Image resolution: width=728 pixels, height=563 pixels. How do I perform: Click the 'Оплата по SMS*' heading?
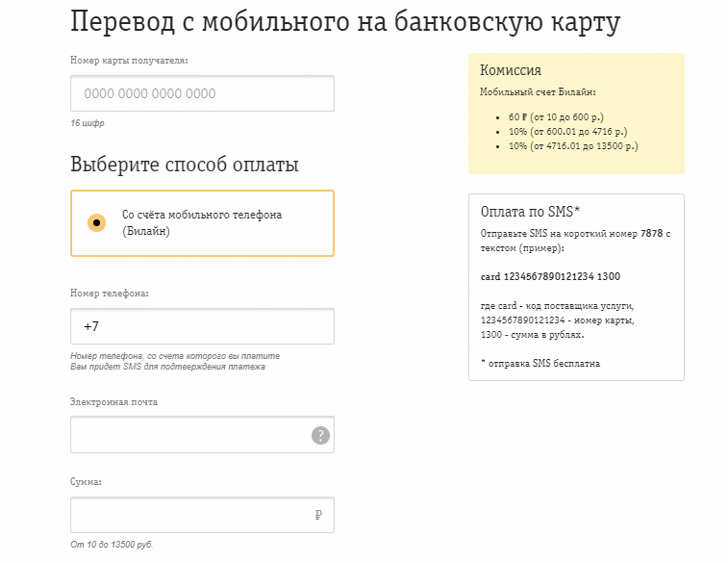pos(530,212)
